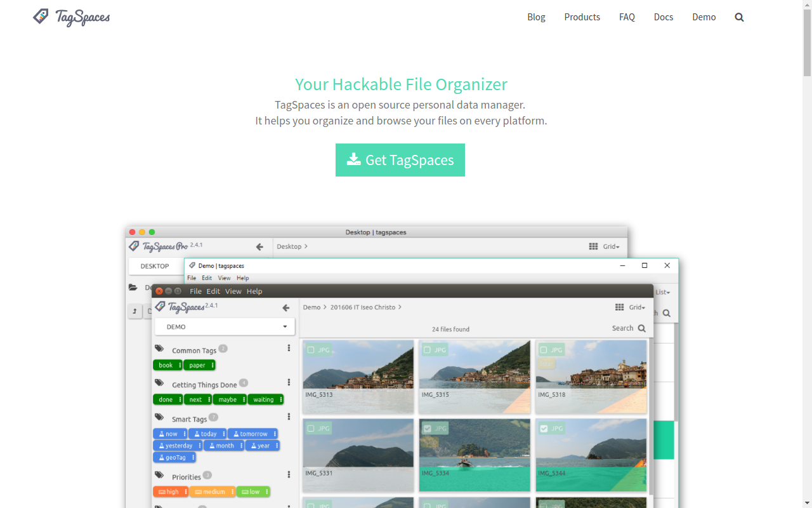Screen dimensions: 812x508
Task: Click the 24 files found label
Action: pos(450,329)
